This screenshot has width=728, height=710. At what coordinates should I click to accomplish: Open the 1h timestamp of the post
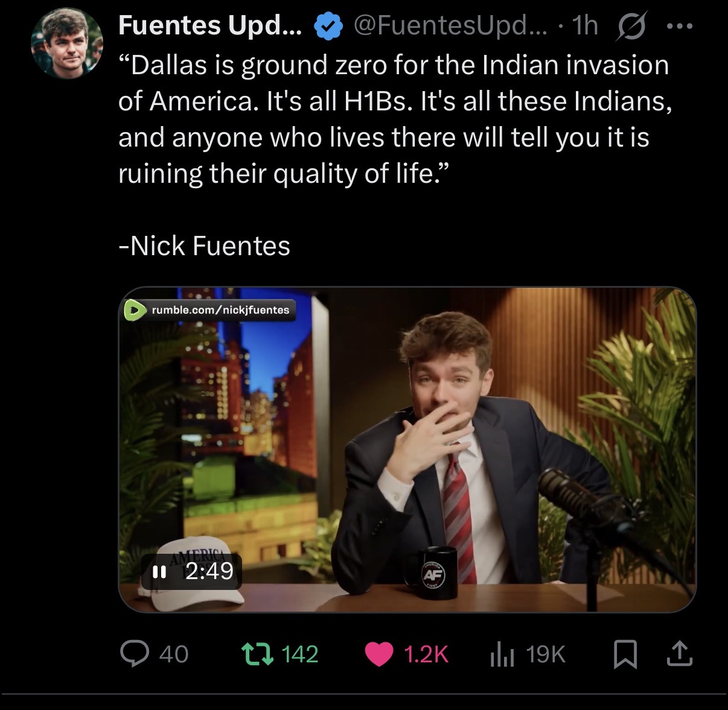(x=585, y=25)
